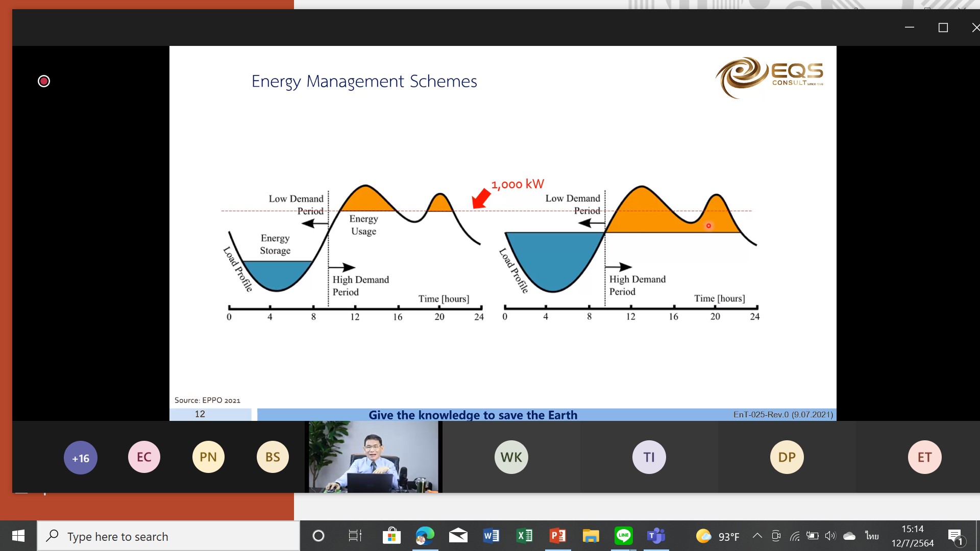
Task: Minimize the meeting window
Action: coord(910,28)
